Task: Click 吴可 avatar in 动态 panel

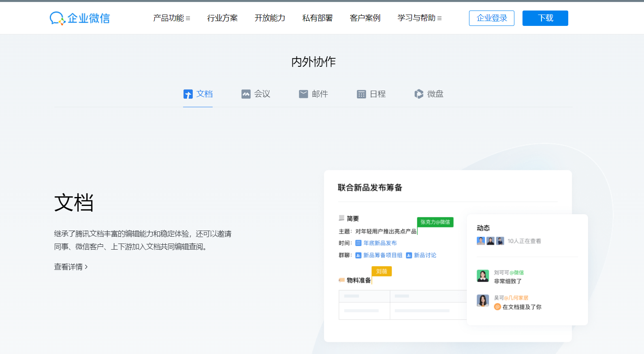Action: pos(483,301)
